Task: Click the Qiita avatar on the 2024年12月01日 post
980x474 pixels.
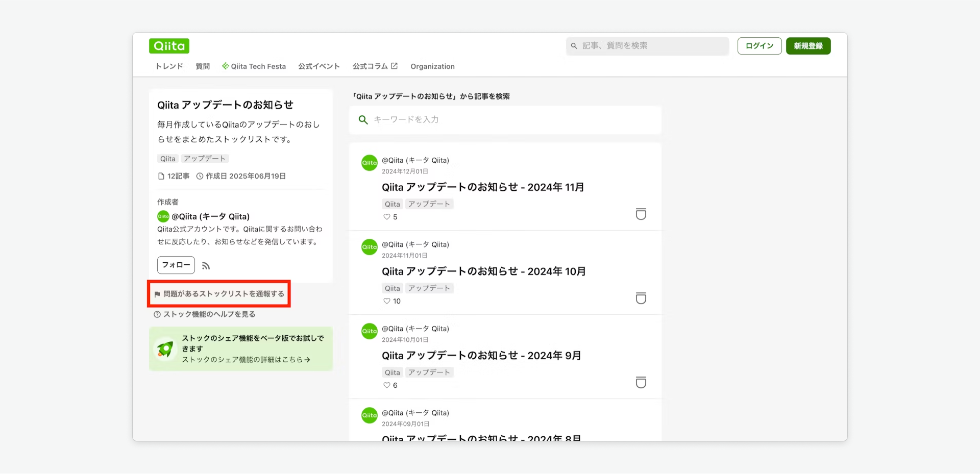Action: point(370,163)
